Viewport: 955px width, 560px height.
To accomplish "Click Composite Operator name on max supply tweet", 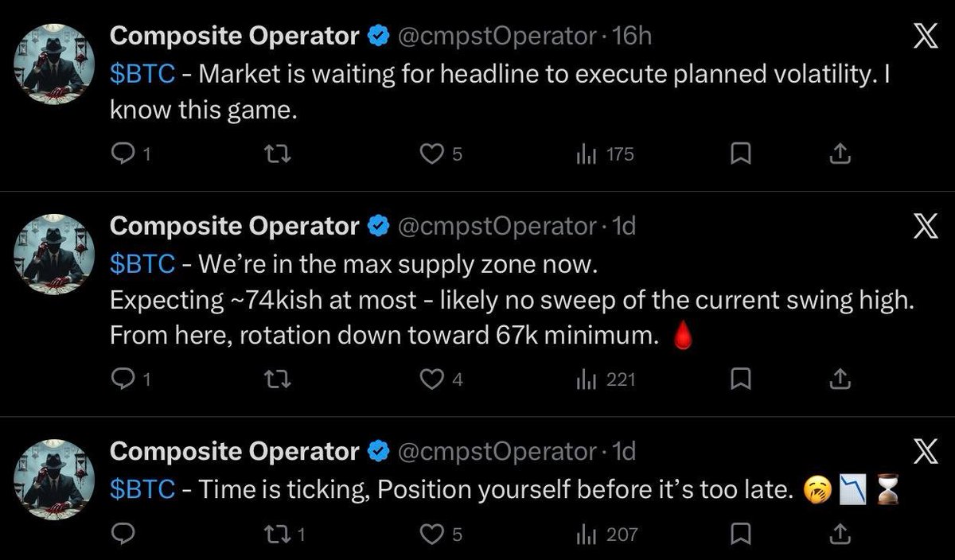I will (x=234, y=227).
